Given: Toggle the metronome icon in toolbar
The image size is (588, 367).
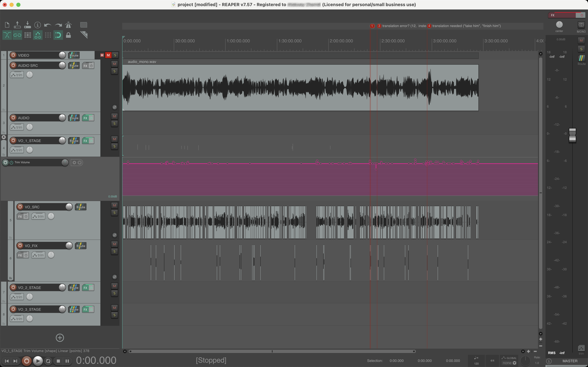Looking at the screenshot, I should pyautogui.click(x=68, y=25).
